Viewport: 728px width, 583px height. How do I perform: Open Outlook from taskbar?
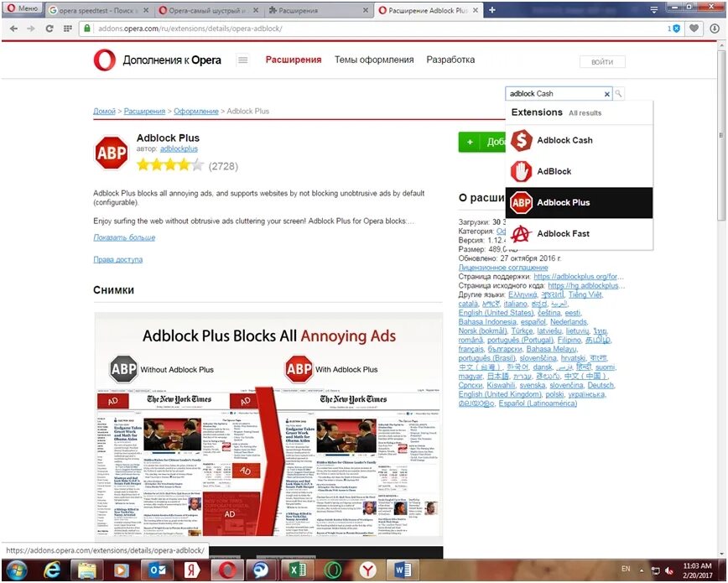tap(158, 570)
